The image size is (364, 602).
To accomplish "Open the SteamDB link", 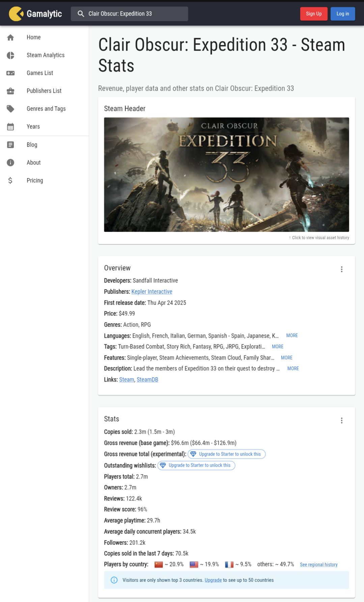I will pyautogui.click(x=147, y=380).
